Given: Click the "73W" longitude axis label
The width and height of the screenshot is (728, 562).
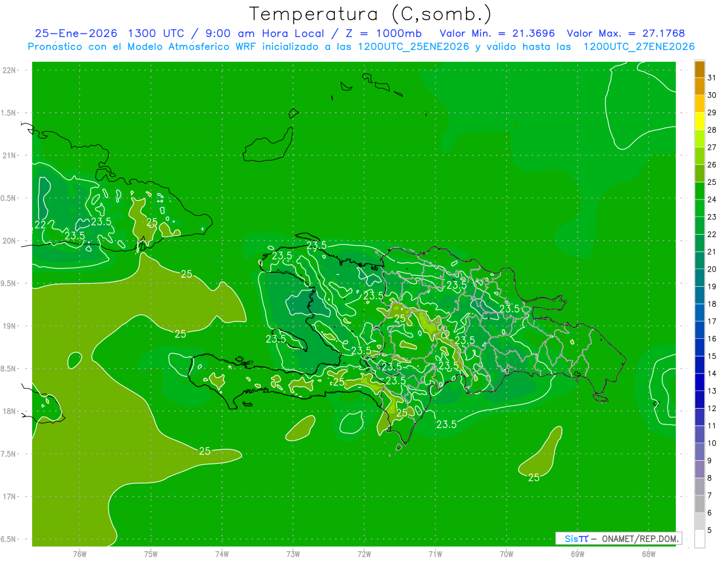Looking at the screenshot, I should [x=293, y=554].
